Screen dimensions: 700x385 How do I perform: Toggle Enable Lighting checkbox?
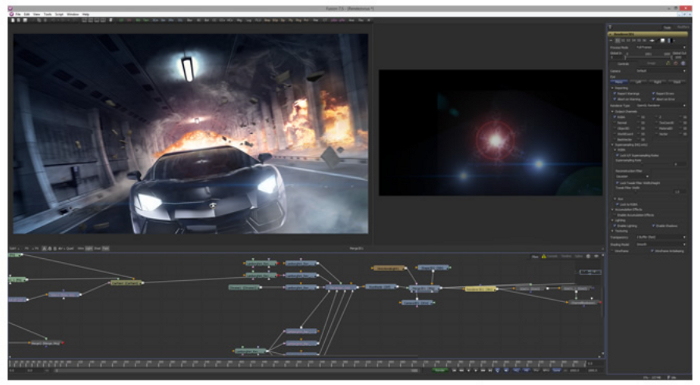(615, 226)
